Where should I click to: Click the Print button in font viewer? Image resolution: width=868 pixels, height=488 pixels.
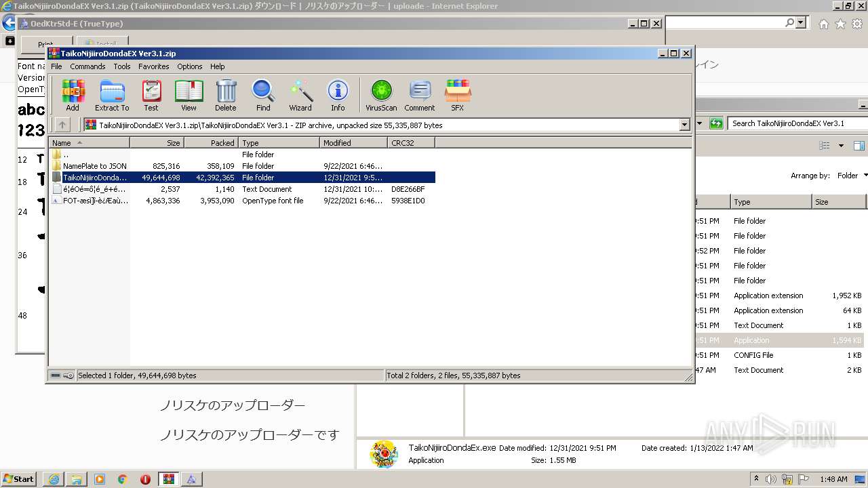click(45, 45)
